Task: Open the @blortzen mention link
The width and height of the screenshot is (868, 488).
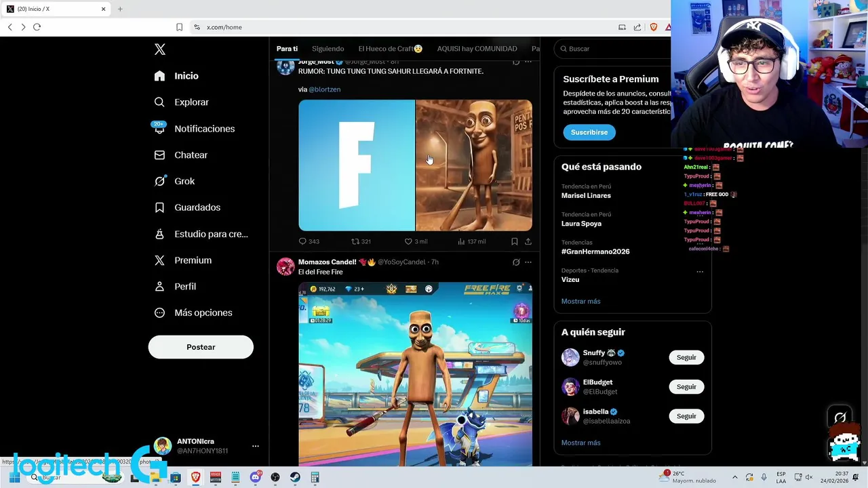Action: tap(325, 89)
